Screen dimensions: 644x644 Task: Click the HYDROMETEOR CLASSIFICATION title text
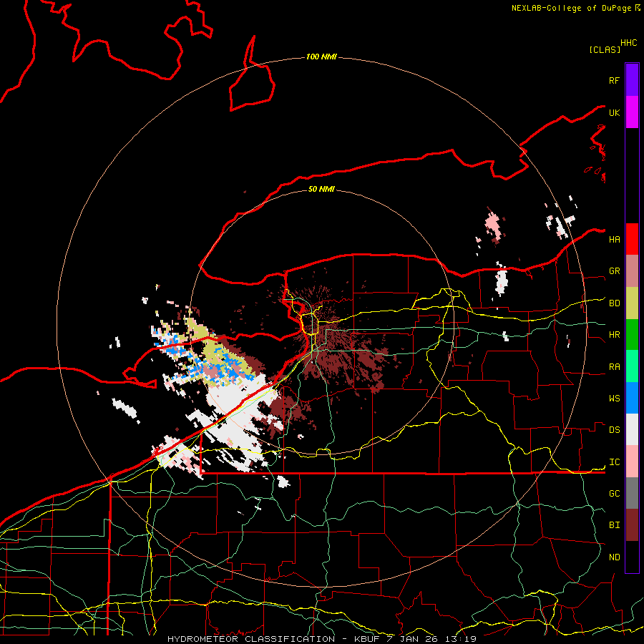pyautogui.click(x=251, y=639)
